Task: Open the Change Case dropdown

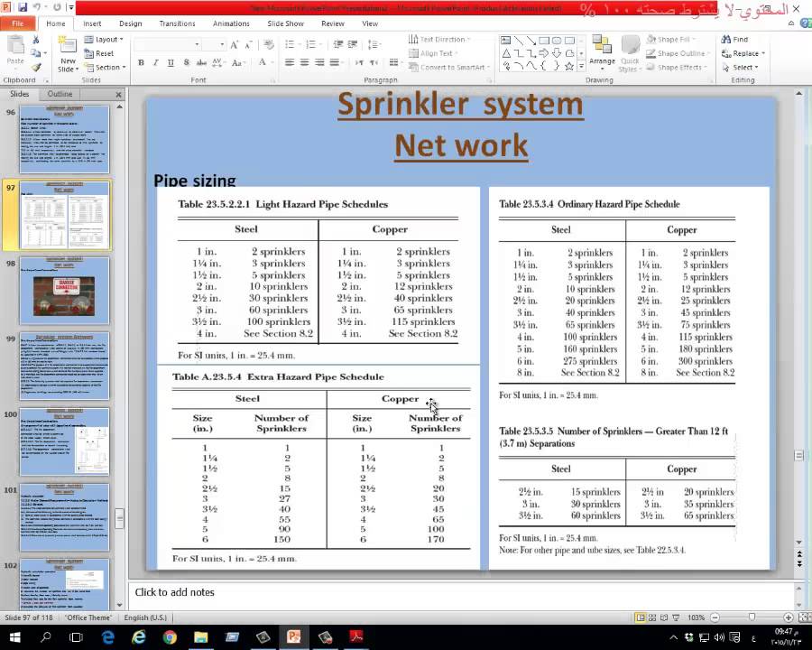Action: pyautogui.click(x=237, y=62)
